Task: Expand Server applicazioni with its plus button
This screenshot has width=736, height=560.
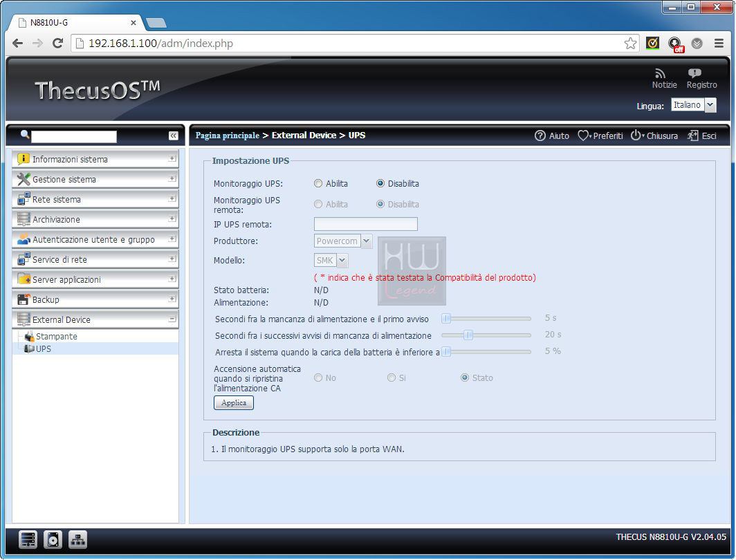Action: click(172, 279)
